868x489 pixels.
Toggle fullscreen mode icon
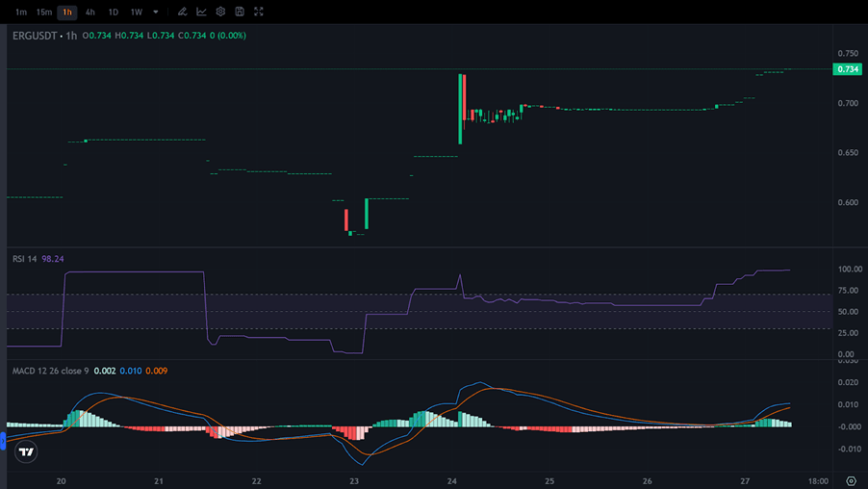[x=259, y=12]
